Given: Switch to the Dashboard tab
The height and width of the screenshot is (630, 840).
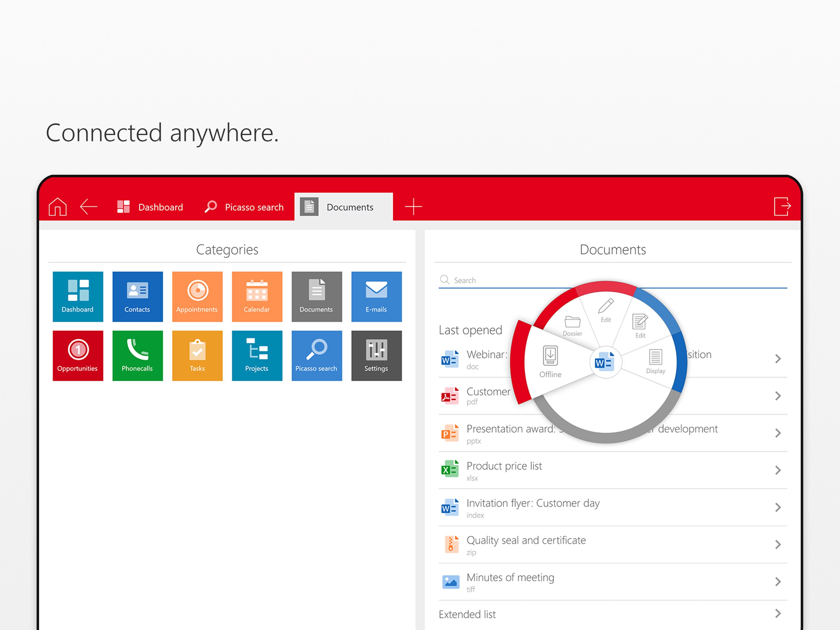Looking at the screenshot, I should pyautogui.click(x=150, y=207).
